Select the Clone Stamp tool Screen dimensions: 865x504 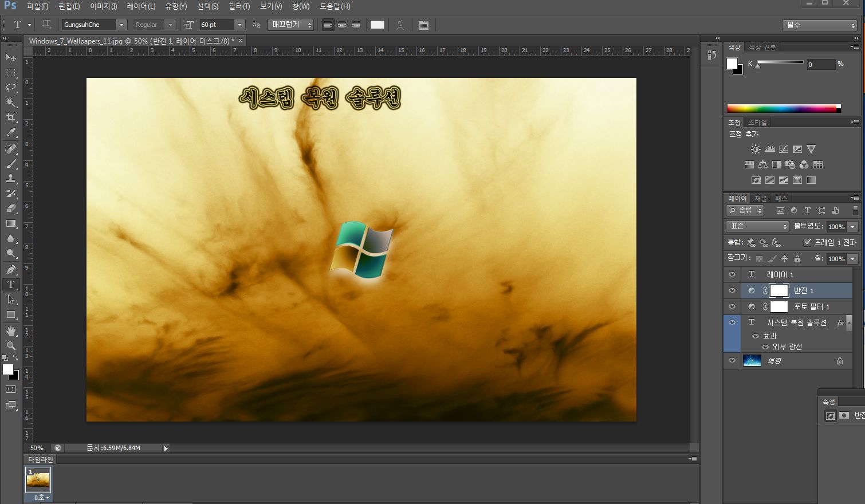tap(11, 179)
